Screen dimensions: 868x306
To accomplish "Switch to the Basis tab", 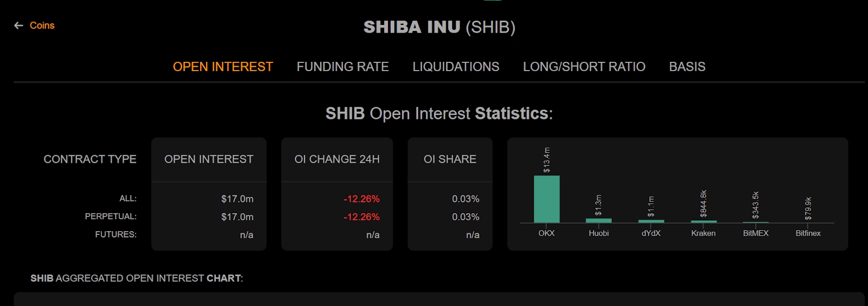I will 687,67.
